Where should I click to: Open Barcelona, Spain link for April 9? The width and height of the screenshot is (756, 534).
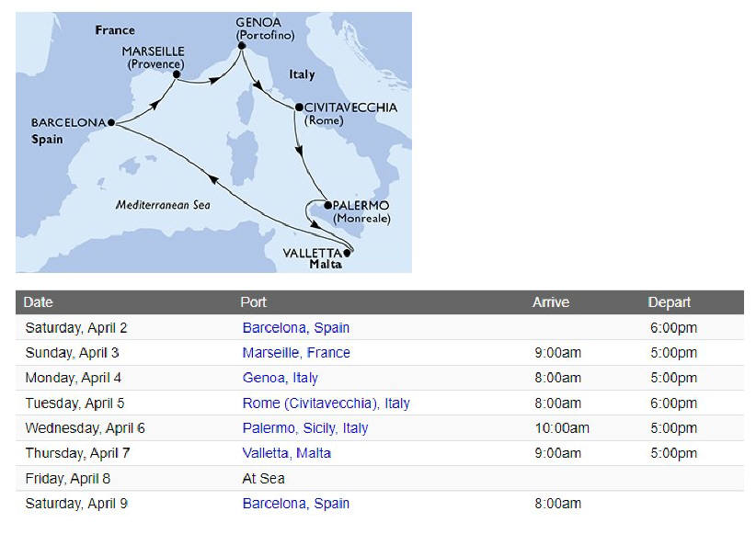[295, 503]
